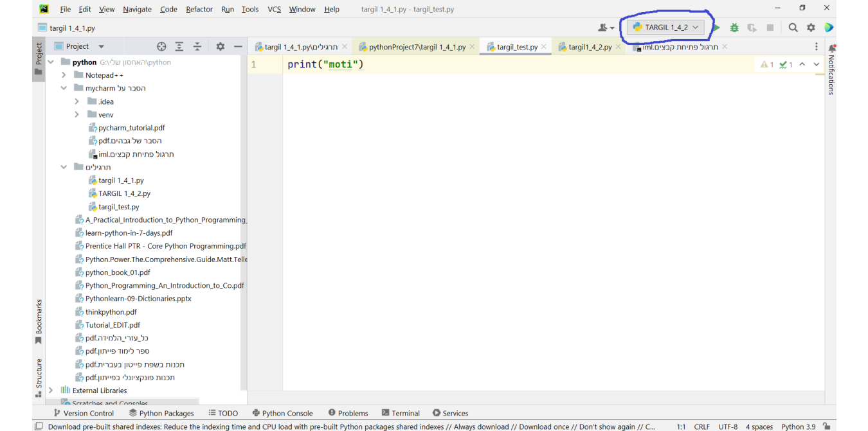Open Code With Me user dropdown
This screenshot has height=431, width=868.
[606, 28]
